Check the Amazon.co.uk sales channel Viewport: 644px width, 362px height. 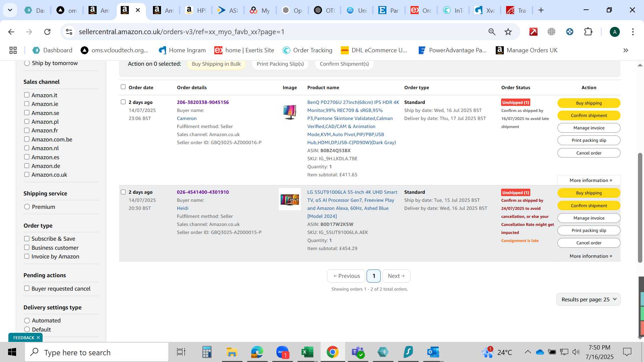(x=27, y=175)
